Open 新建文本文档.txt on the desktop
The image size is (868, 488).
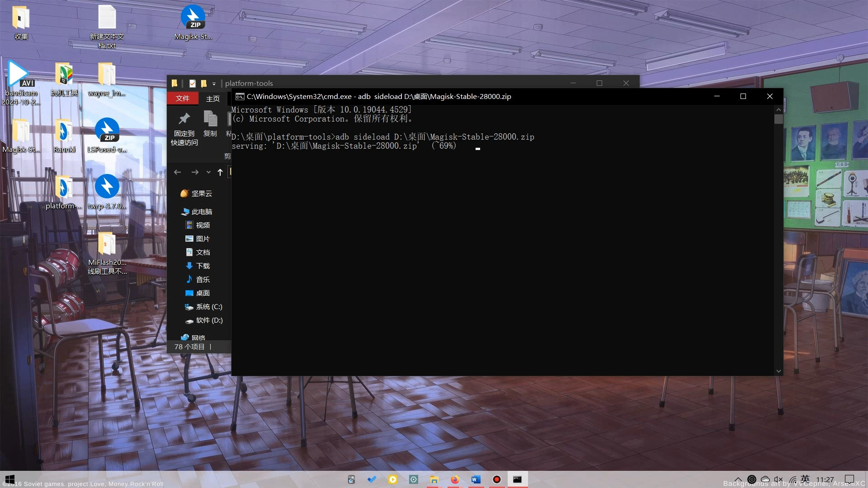(107, 26)
